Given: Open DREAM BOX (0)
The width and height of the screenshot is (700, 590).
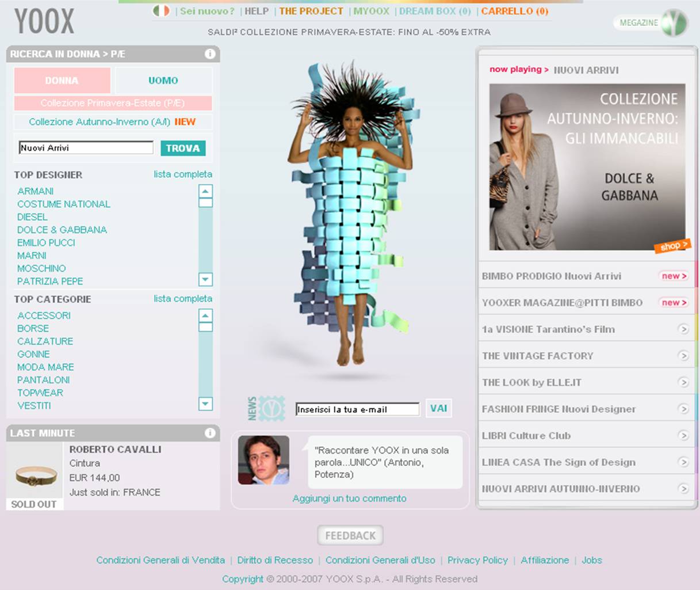Looking at the screenshot, I should 435,11.
